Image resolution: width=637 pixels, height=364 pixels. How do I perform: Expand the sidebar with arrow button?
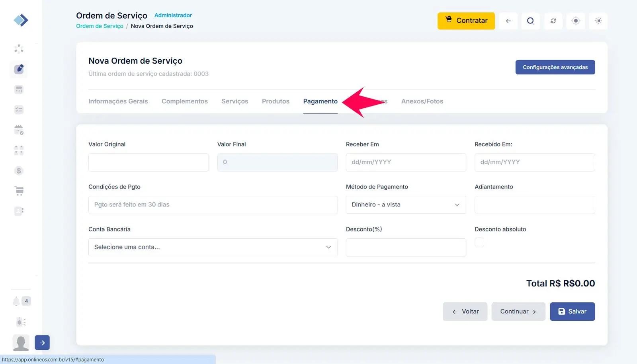[x=42, y=343]
